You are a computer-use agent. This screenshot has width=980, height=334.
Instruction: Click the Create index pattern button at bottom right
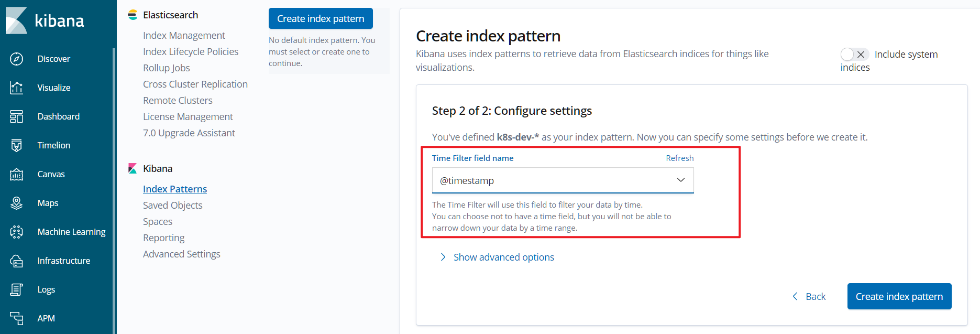(899, 297)
